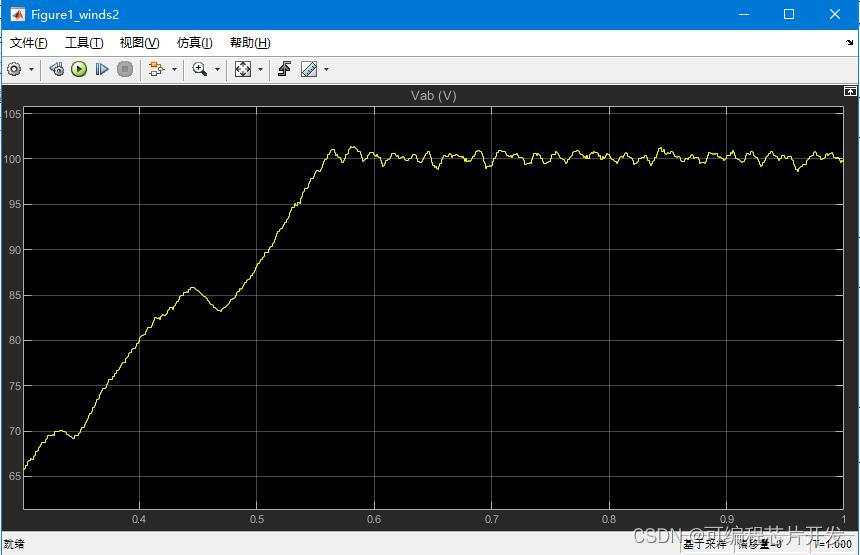The width and height of the screenshot is (860, 555).
Task: Click the 就绪 status text
Action: click(x=14, y=544)
